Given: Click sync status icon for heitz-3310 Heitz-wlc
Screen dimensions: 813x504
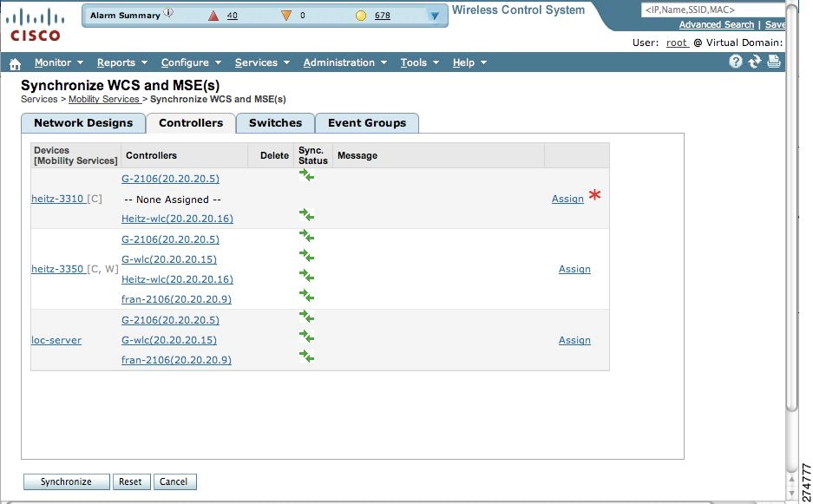Looking at the screenshot, I should pos(306,215).
